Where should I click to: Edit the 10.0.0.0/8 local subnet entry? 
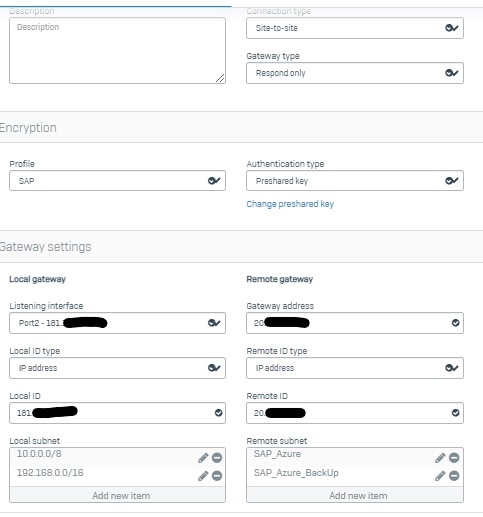(x=203, y=458)
